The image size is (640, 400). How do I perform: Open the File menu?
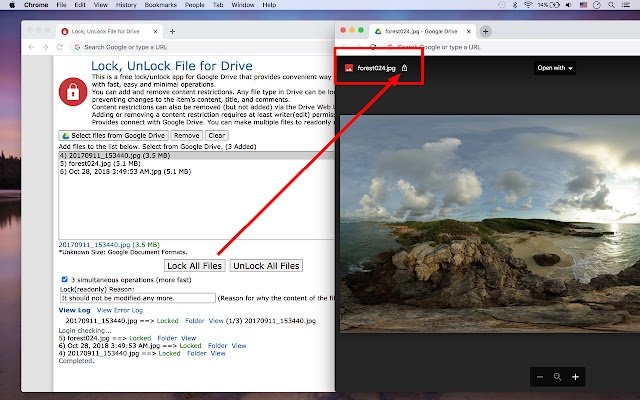click(61, 5)
